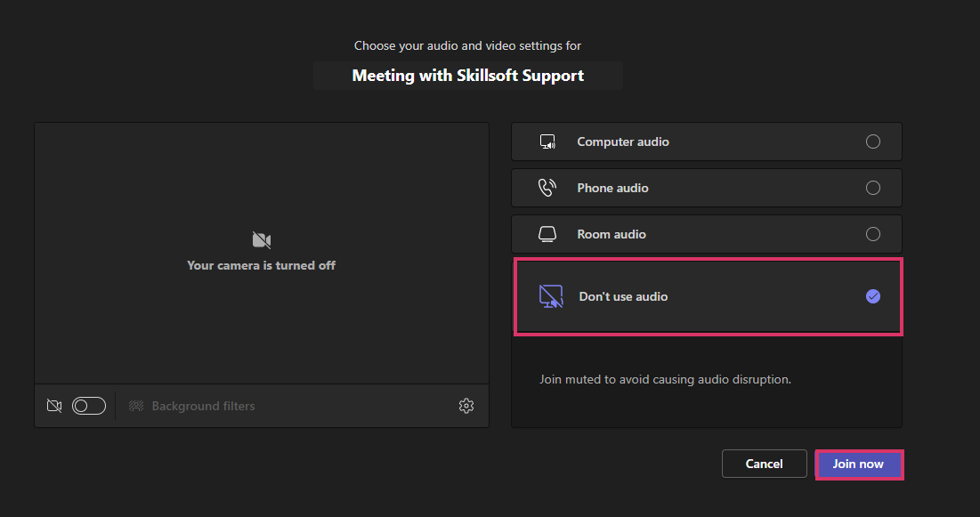Image resolution: width=980 pixels, height=517 pixels.
Task: Select the Room audio radio button
Action: click(x=872, y=233)
